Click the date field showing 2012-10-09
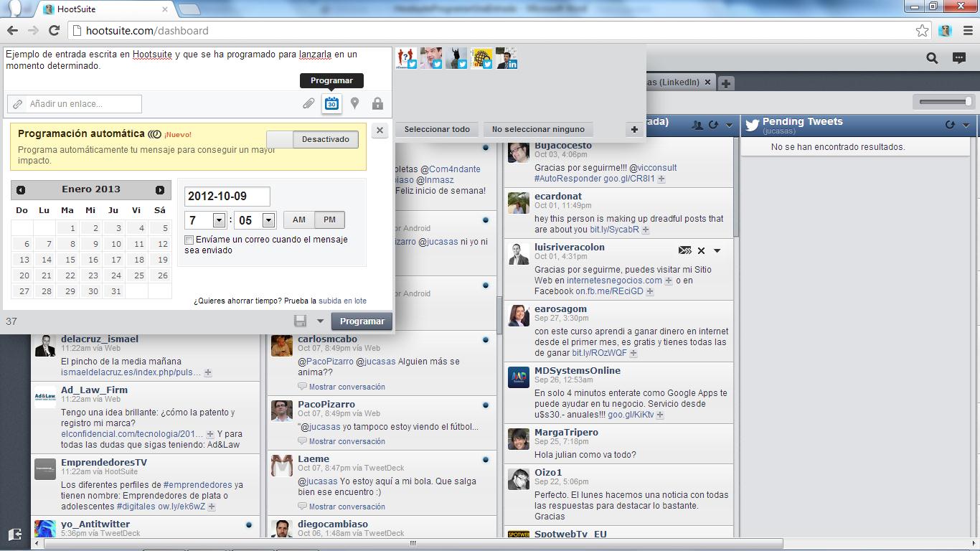 click(227, 197)
